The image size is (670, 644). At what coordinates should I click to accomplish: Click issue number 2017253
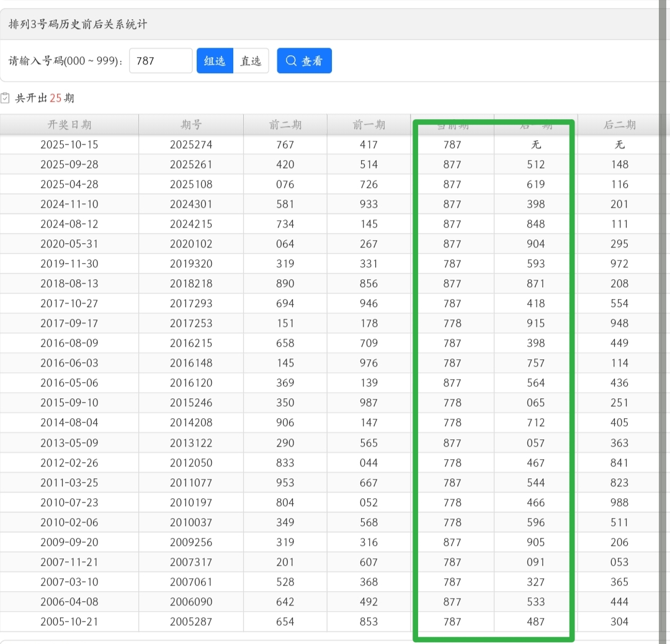(x=191, y=323)
